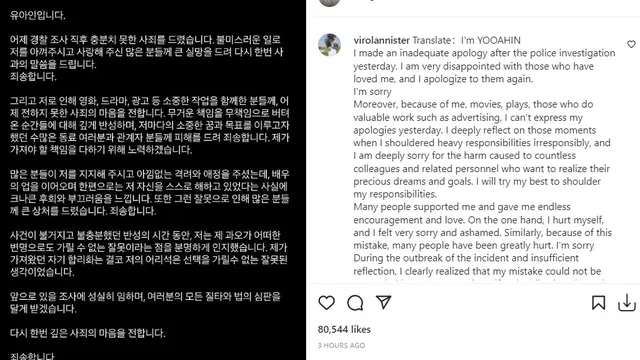The height and width of the screenshot is (360, 640).
Task: Click the line starting "Many people supported me"
Action: tap(462, 207)
